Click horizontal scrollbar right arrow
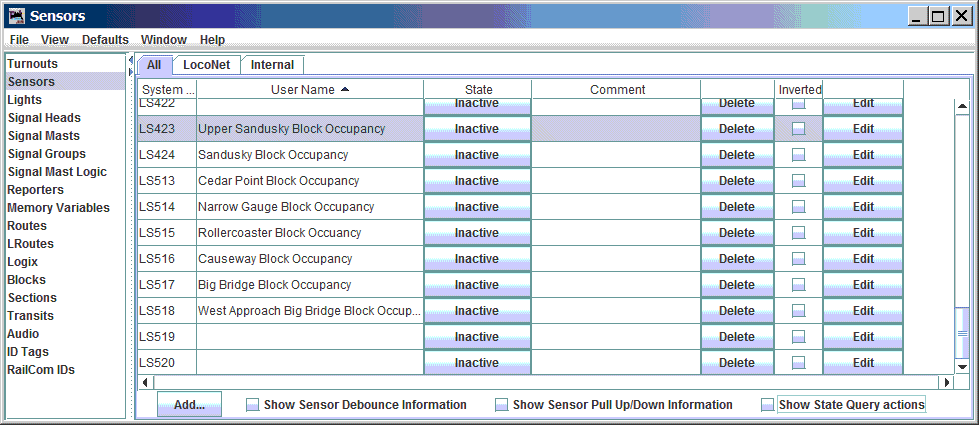 (947, 382)
